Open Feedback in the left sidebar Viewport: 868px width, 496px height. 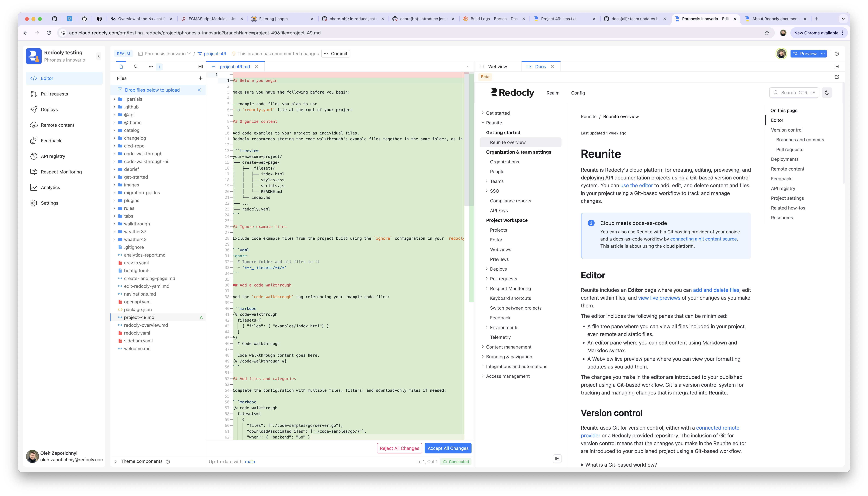(x=64, y=141)
